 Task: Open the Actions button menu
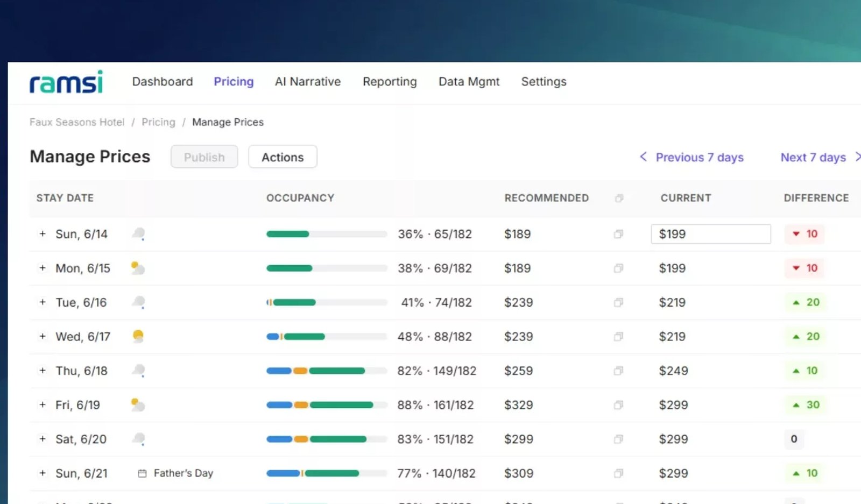click(283, 157)
